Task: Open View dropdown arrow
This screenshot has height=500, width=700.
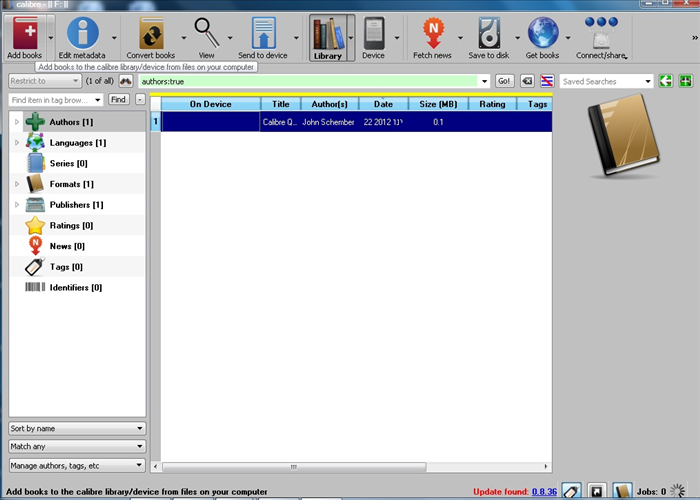Action: point(230,38)
